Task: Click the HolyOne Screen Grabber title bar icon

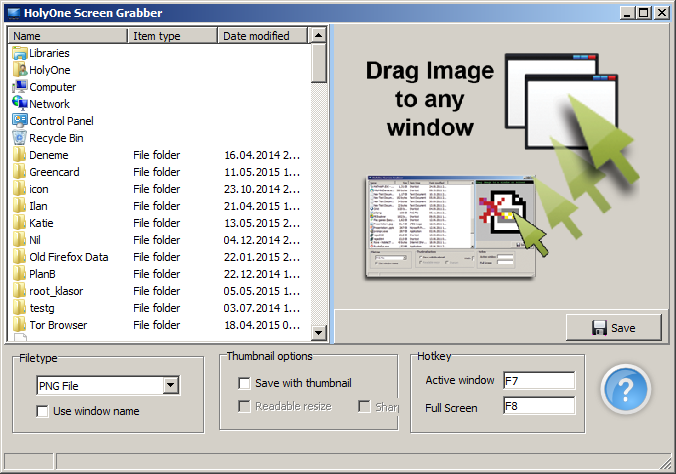Action: click(14, 13)
